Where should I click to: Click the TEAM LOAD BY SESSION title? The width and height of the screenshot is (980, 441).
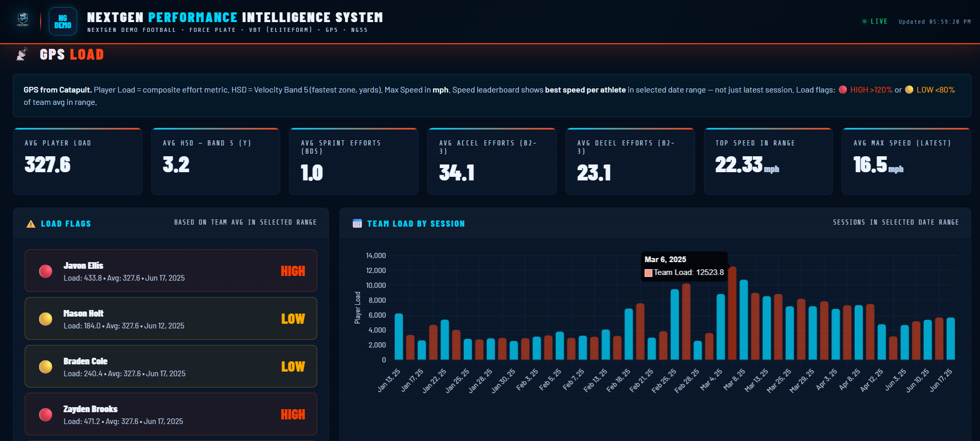pos(416,224)
